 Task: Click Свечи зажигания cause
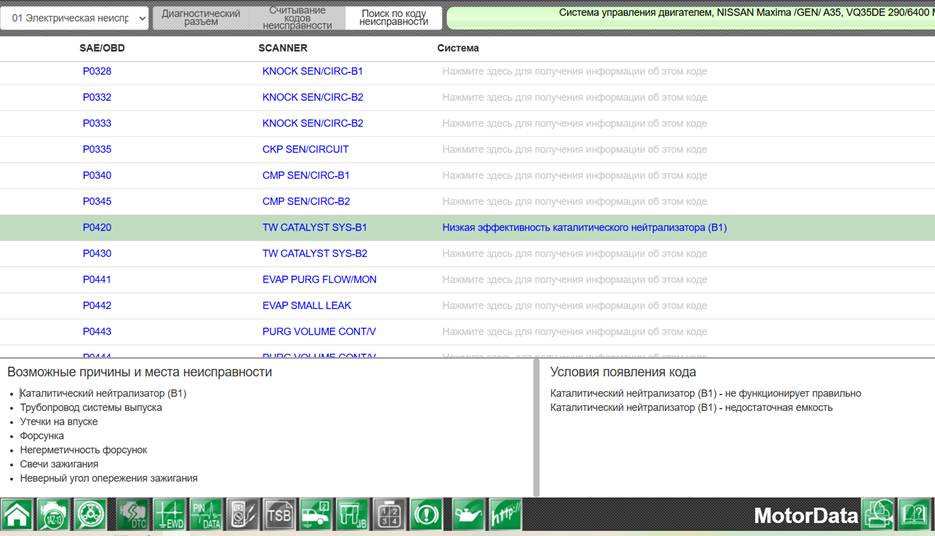(x=59, y=464)
